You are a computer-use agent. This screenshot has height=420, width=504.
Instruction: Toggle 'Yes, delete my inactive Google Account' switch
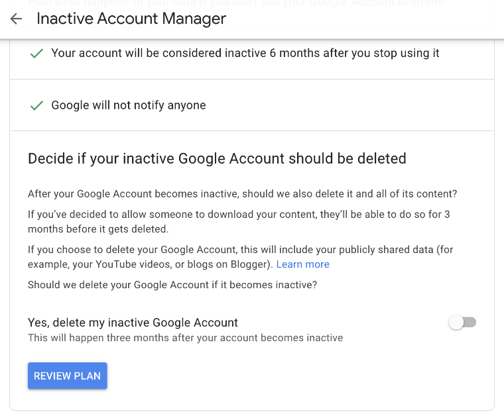click(462, 322)
